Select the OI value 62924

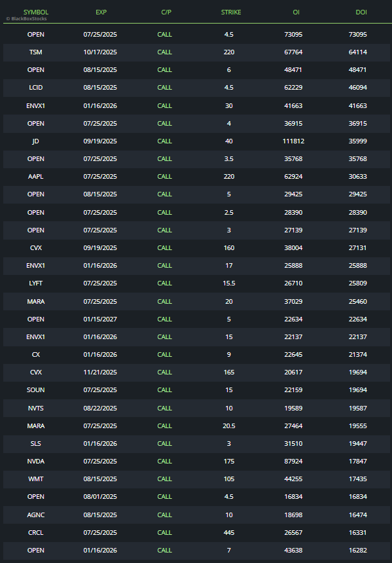[x=294, y=177]
